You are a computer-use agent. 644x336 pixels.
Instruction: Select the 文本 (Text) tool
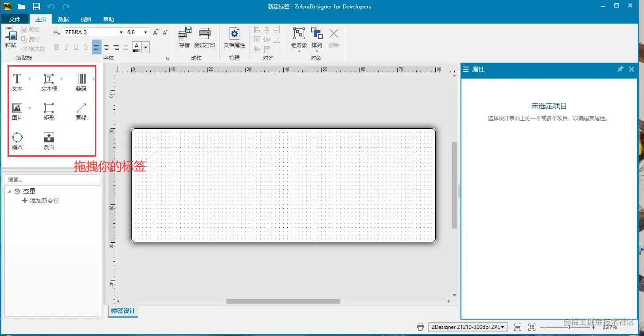[17, 83]
